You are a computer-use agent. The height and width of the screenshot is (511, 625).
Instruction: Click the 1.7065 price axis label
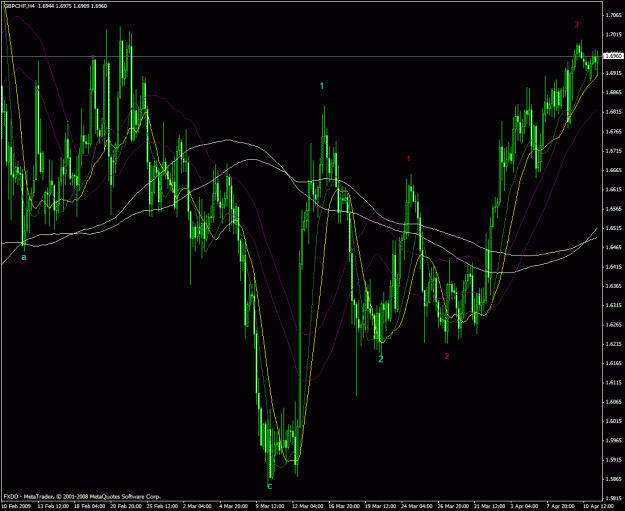click(613, 16)
